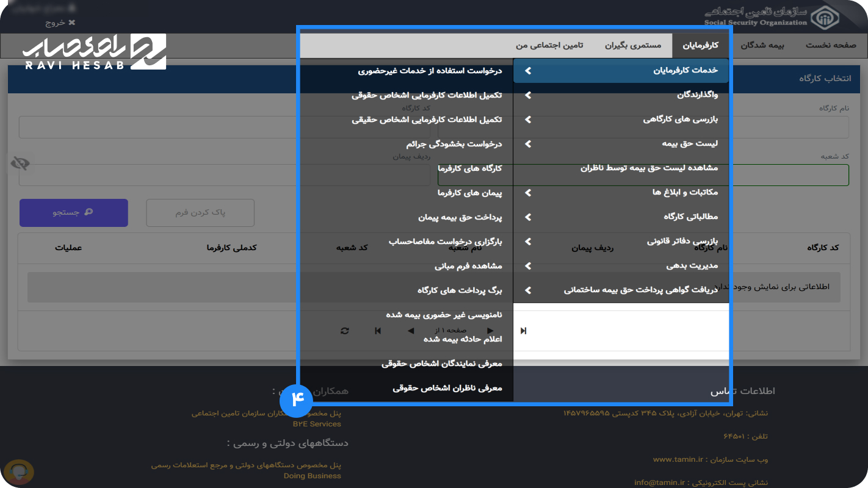Jump to last page with pagination icon

tap(523, 331)
